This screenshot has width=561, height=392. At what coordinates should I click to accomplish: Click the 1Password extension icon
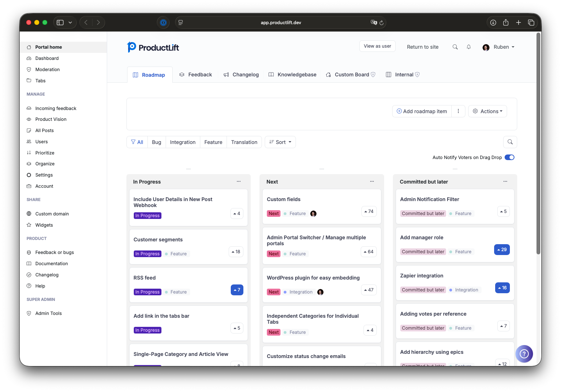point(163,22)
